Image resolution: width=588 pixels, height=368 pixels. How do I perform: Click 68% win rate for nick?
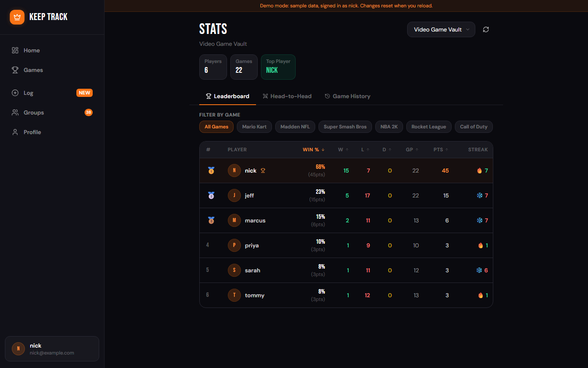pos(320,167)
